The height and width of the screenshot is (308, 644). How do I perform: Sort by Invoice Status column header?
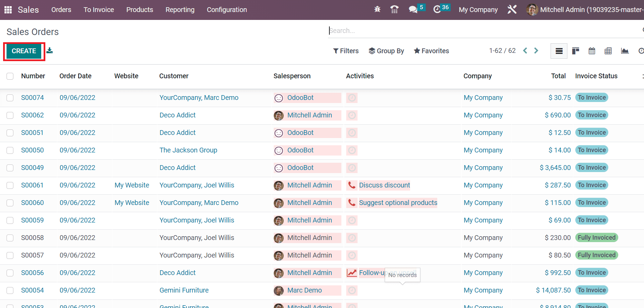596,76
